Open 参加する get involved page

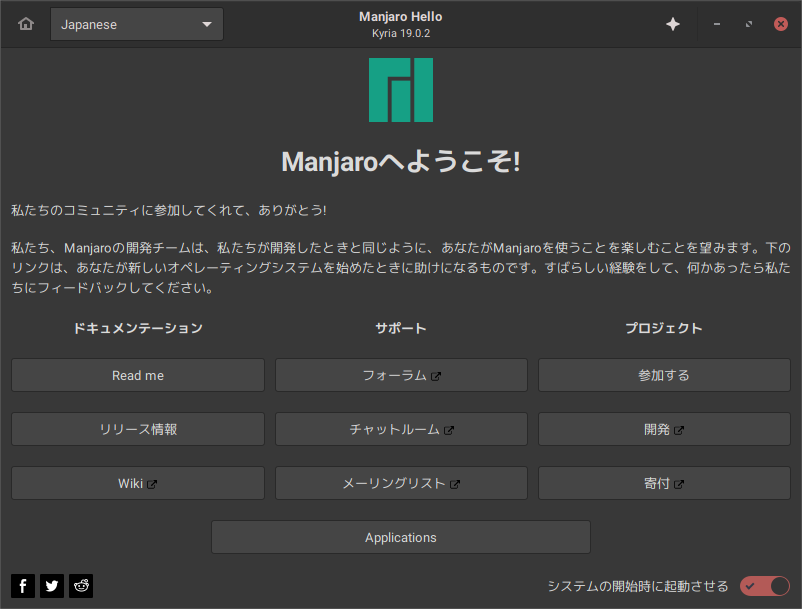point(664,375)
